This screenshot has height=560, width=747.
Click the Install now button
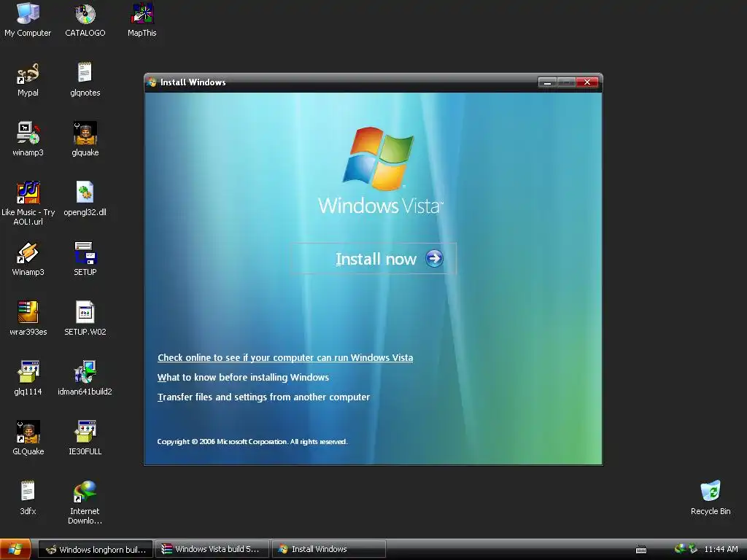point(373,259)
